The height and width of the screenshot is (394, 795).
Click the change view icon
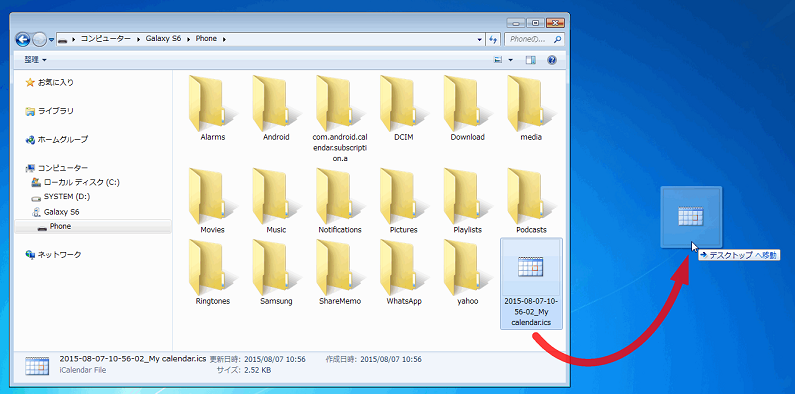498,60
